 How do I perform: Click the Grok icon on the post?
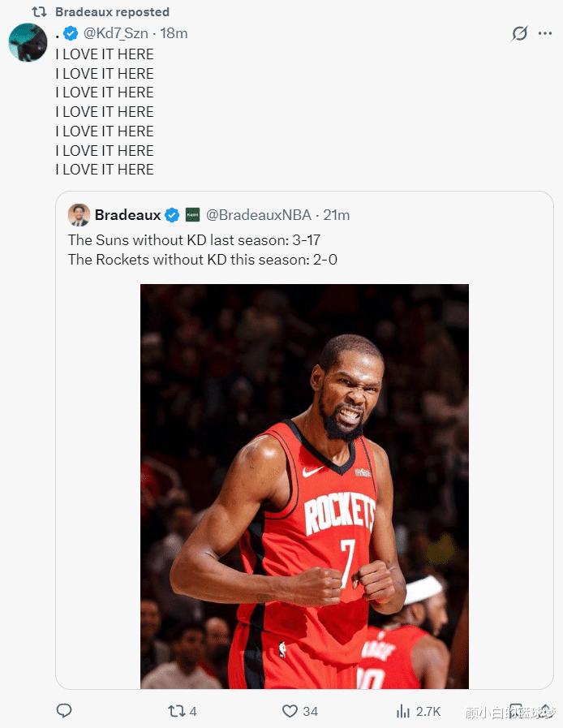point(519,33)
